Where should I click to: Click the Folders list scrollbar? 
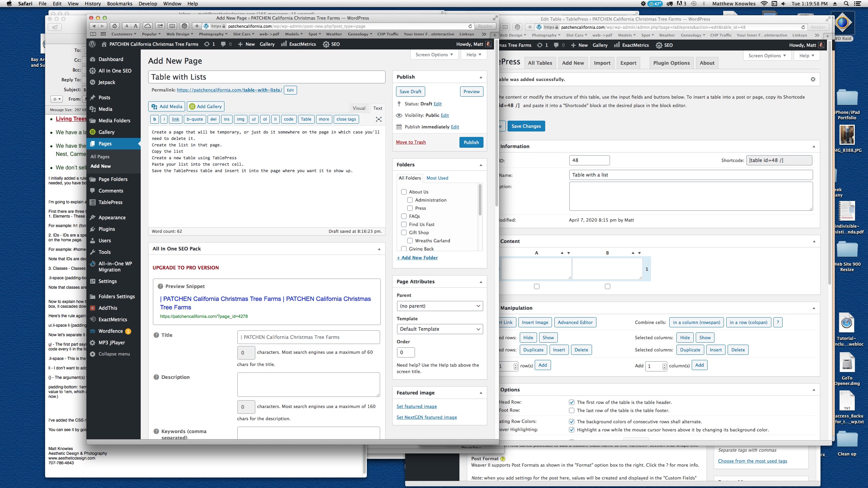[480, 200]
